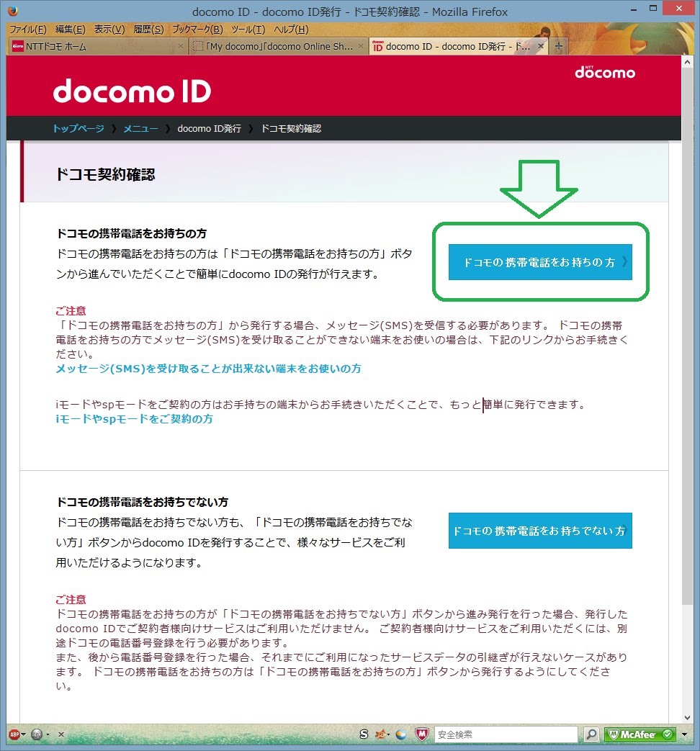Select the docomo ID発行 tab
700x751 pixels.
(x=458, y=47)
